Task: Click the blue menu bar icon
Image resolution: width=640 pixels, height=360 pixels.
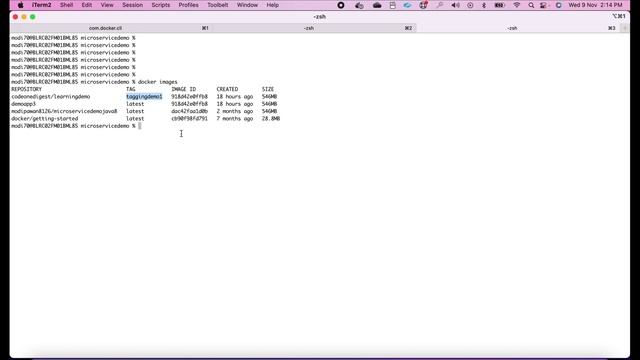Action: pyautogui.click(x=407, y=5)
